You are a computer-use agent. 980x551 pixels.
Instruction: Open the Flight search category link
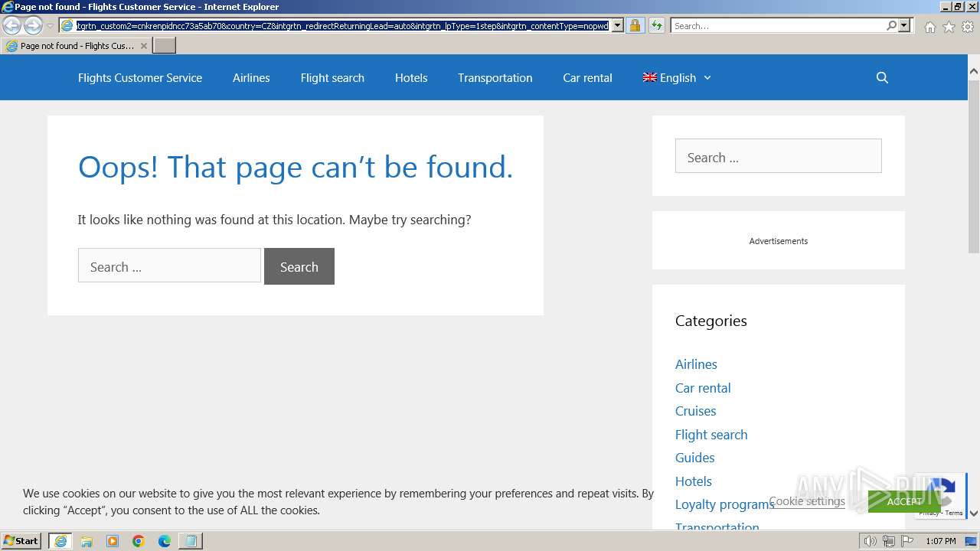click(711, 435)
